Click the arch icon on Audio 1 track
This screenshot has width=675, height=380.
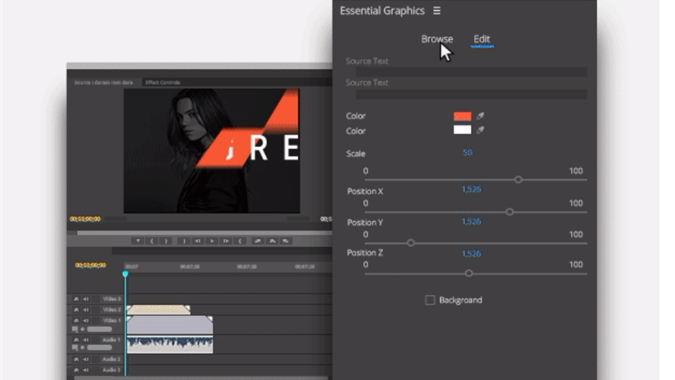(76, 340)
